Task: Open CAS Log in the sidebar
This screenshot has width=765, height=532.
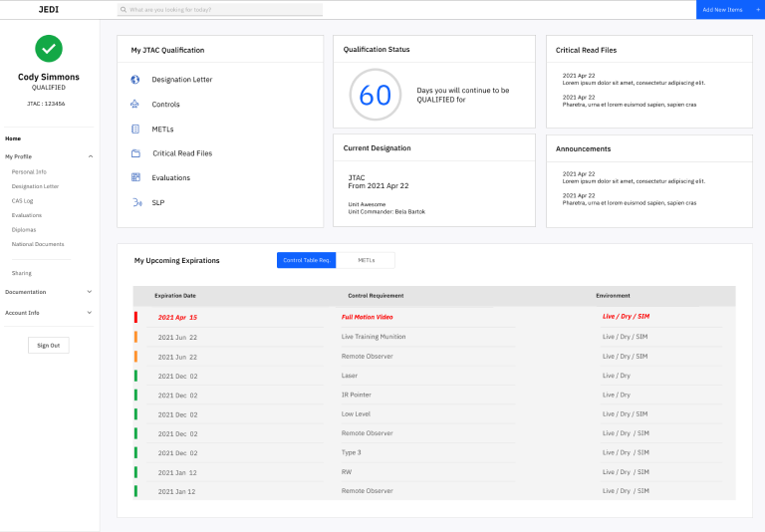Action: point(23,200)
